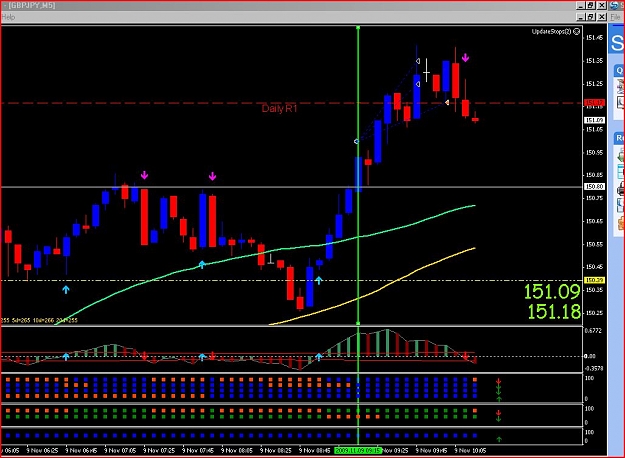This screenshot has width=625, height=458.
Task: Open the File menu in the right-hand window
Action: click(x=616, y=17)
